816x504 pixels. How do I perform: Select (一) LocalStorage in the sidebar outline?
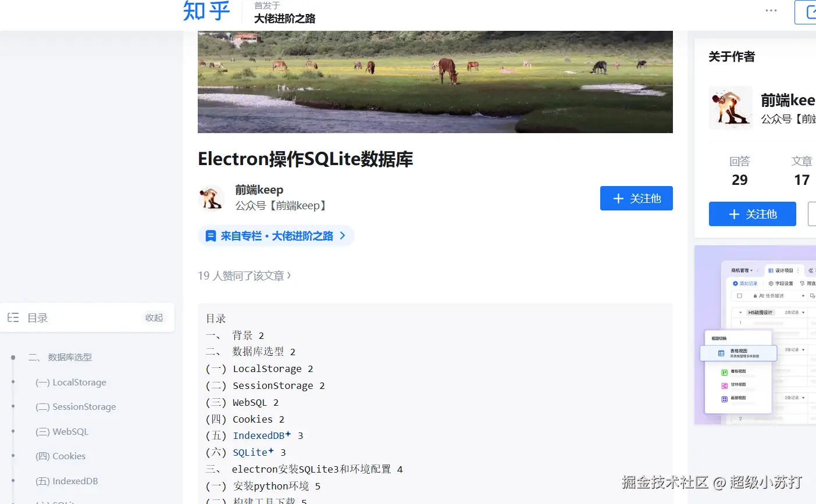point(71,382)
